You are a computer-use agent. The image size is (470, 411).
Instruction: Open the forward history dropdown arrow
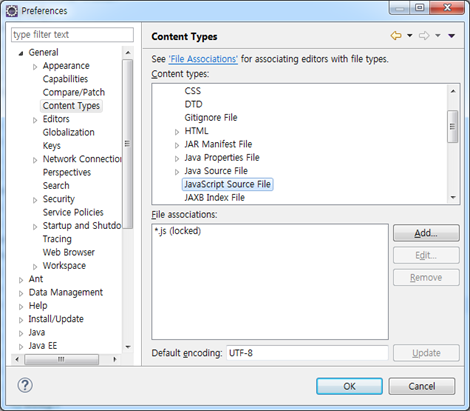pyautogui.click(x=438, y=36)
